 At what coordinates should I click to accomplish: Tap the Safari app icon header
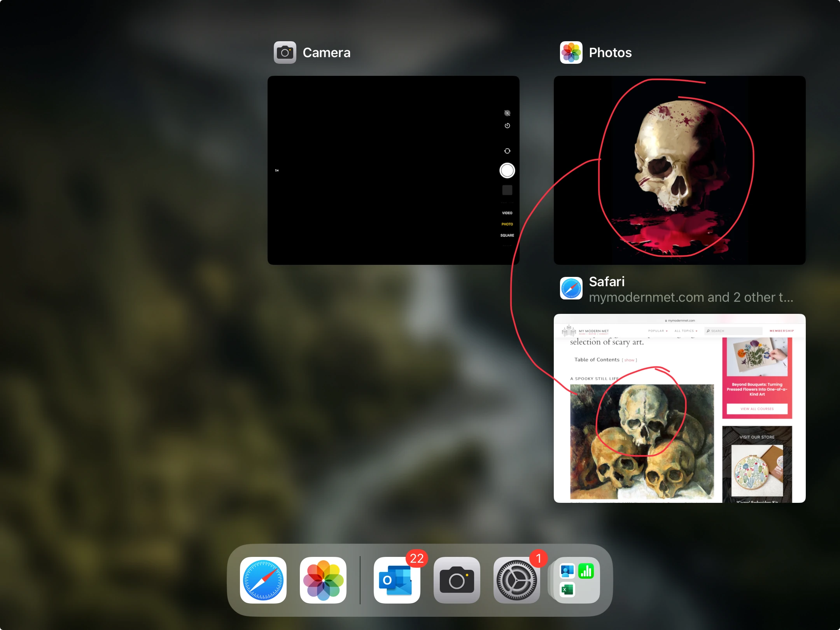pyautogui.click(x=571, y=288)
